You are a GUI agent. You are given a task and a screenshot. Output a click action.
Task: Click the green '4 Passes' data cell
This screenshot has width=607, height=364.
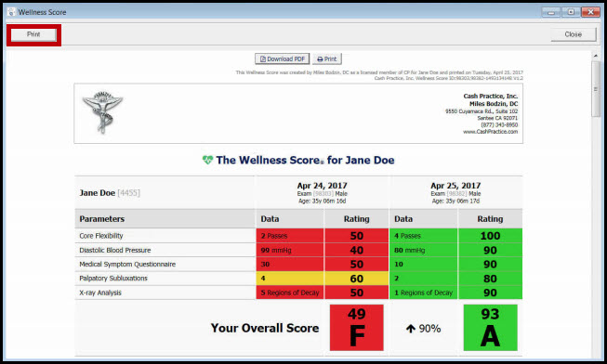point(424,236)
